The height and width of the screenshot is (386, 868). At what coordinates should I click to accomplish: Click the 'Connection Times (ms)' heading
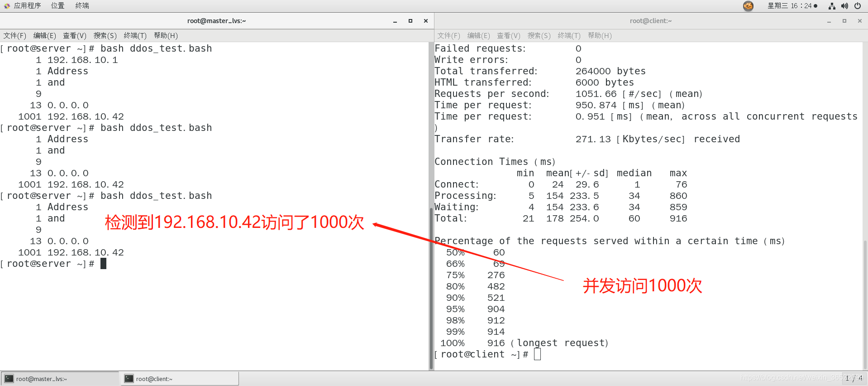tap(495, 162)
